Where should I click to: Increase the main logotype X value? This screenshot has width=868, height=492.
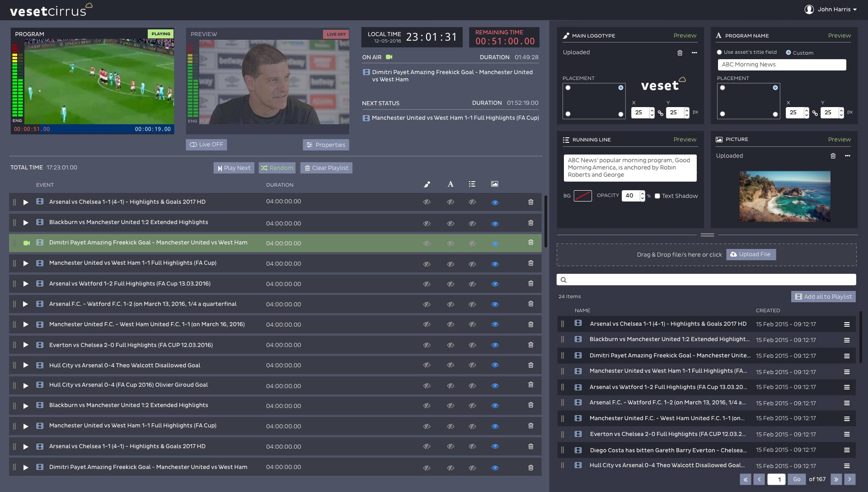click(652, 110)
